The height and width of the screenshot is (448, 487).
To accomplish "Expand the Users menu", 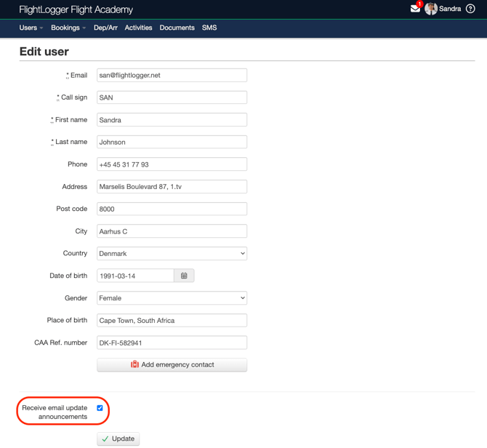I will [x=31, y=28].
